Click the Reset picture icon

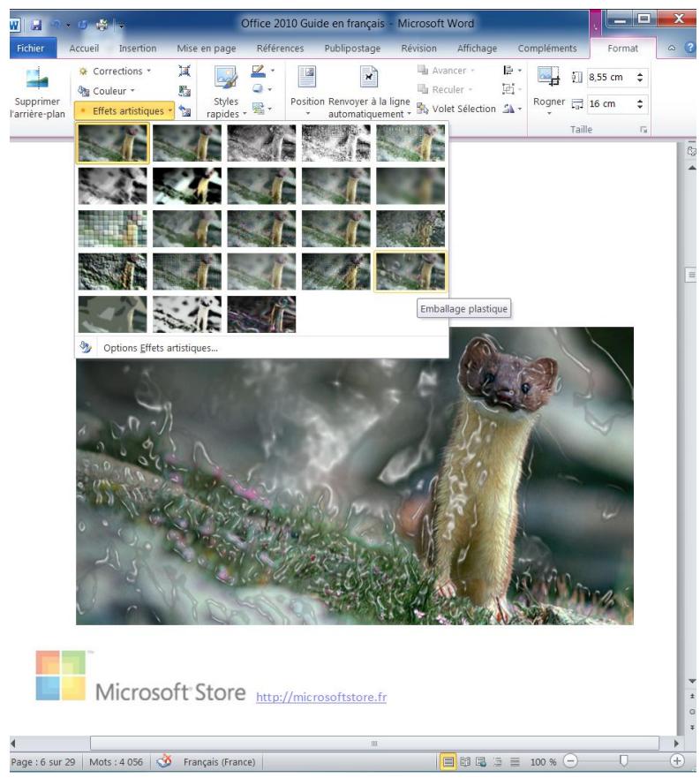(184, 111)
